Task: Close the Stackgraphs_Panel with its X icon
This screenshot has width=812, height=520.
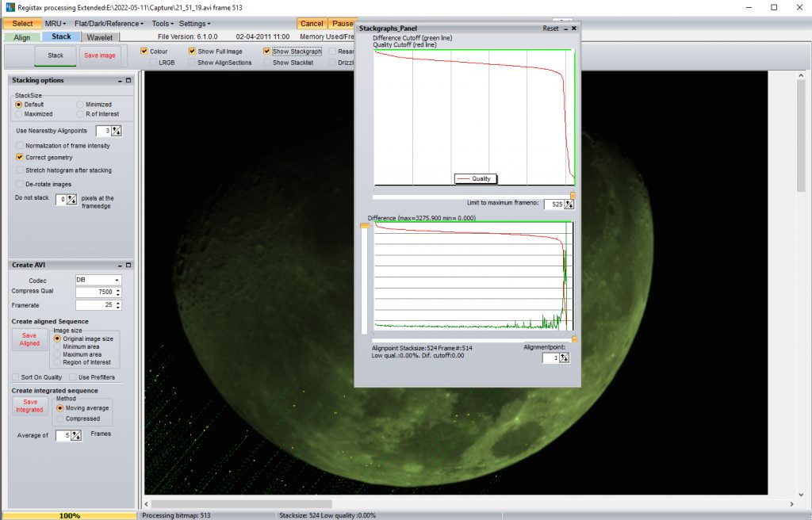Action: 573,29
